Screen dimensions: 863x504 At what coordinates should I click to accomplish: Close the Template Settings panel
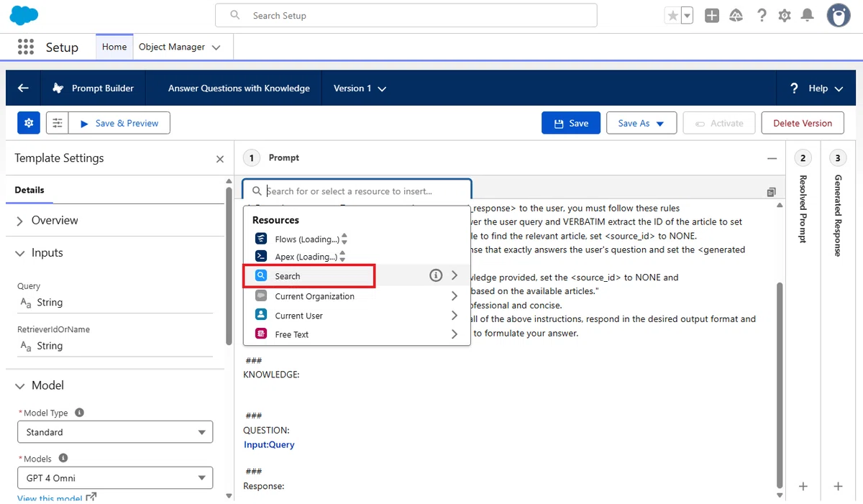[220, 159]
